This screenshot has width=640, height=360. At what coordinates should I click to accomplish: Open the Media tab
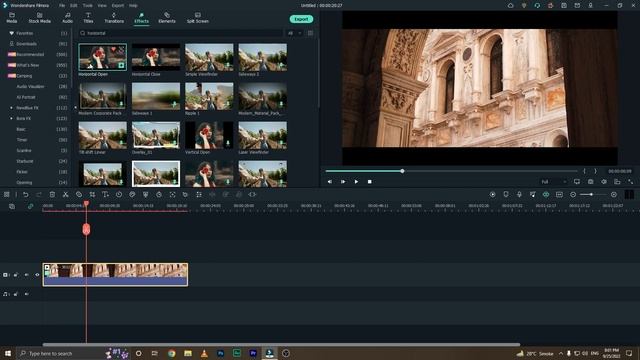point(12,18)
